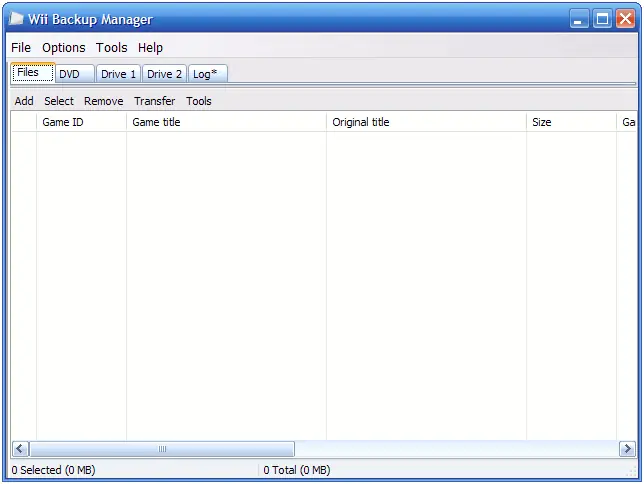
Task: Sort by the Game ID column header
Action: 81,122
